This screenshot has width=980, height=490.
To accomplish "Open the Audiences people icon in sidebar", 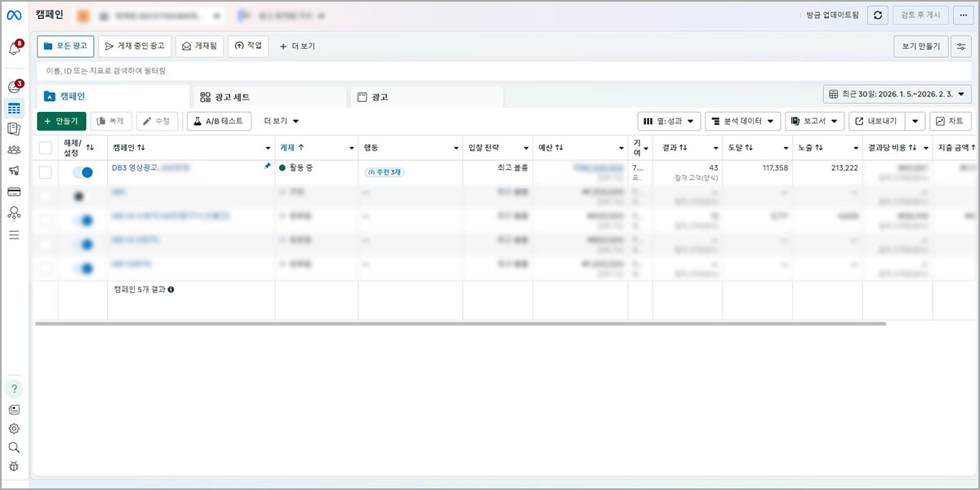I will click(14, 149).
